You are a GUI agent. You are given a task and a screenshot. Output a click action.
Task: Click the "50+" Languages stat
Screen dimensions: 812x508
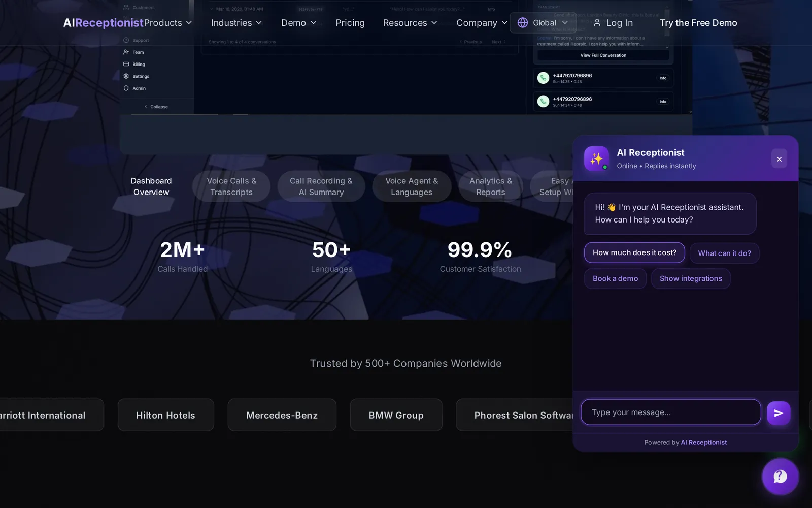(x=331, y=250)
